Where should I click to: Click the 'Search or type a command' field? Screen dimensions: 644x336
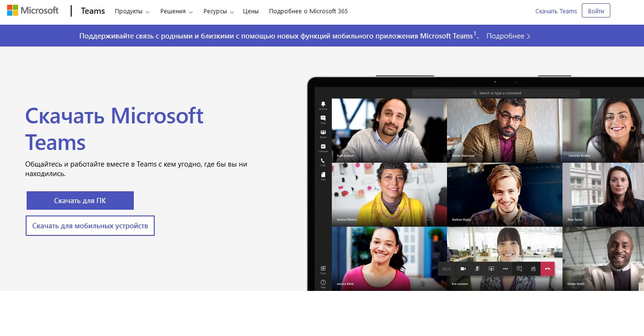[x=496, y=93]
